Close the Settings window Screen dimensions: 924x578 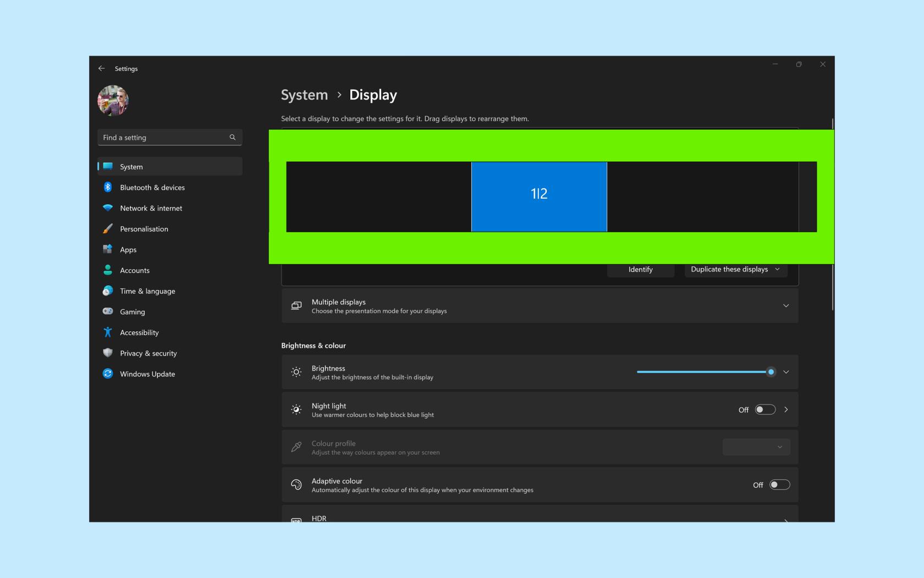coord(823,64)
